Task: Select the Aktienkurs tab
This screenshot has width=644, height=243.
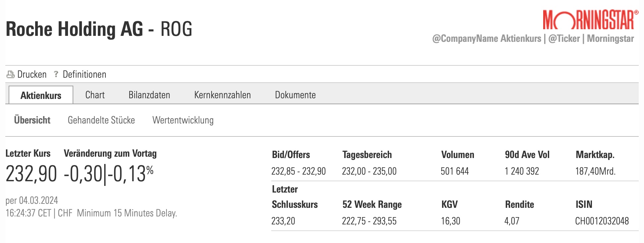Action: 41,95
